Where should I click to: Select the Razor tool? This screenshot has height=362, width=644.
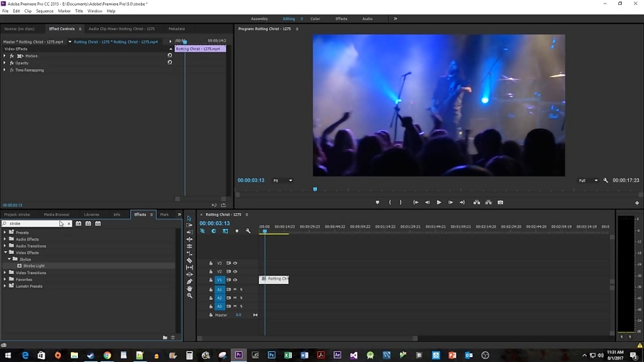point(190,260)
